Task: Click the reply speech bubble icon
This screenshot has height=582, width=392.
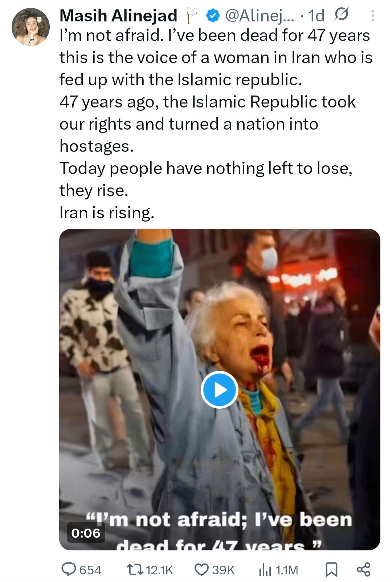Action: pos(69,569)
